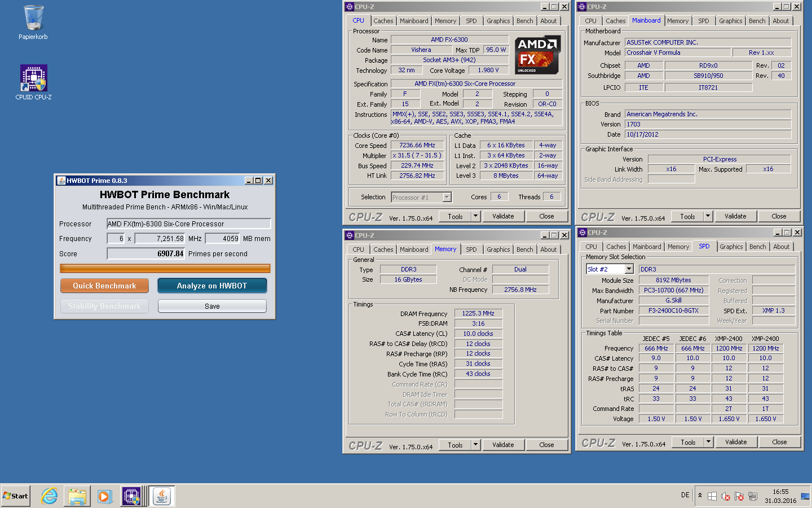The width and height of the screenshot is (812, 508).
Task: Click the multiplier value x 31.5
Action: click(417, 155)
